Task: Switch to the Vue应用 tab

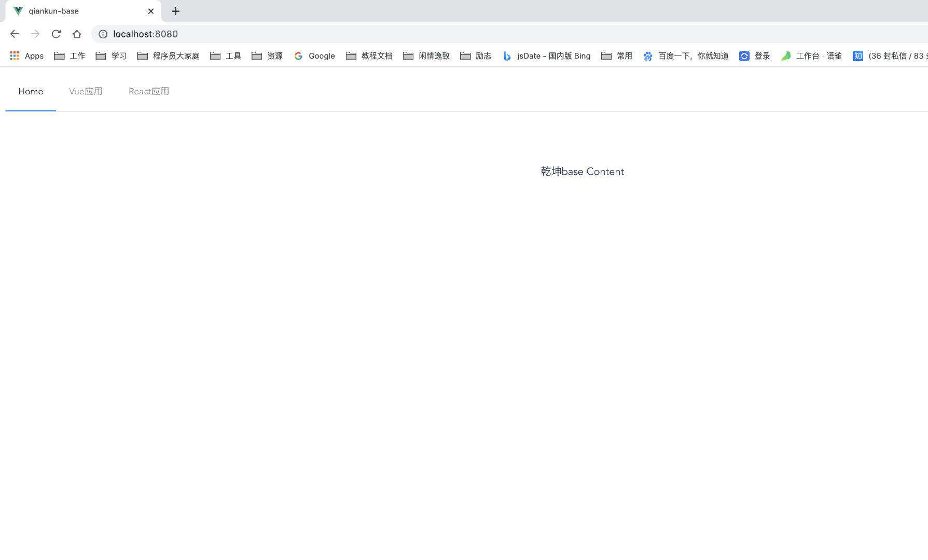Action: pyautogui.click(x=86, y=91)
